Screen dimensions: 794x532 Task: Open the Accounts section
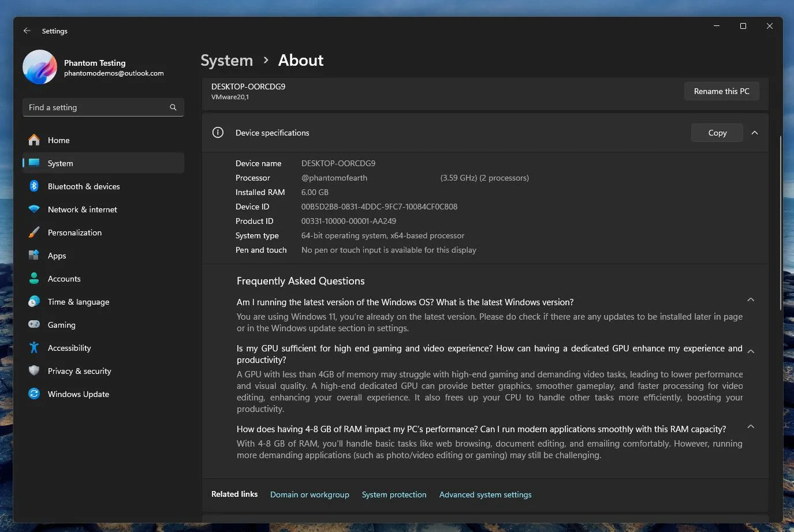pos(64,278)
